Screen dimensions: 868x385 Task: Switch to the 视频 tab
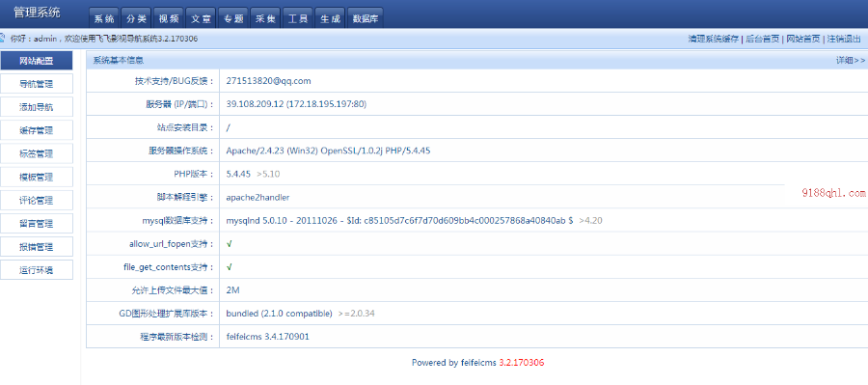[168, 18]
